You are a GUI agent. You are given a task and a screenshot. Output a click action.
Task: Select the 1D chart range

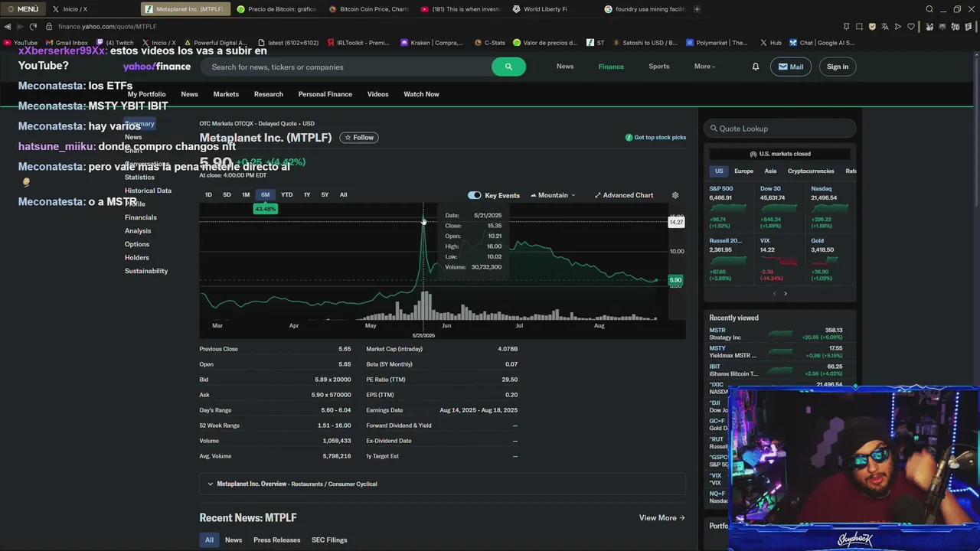tap(208, 195)
